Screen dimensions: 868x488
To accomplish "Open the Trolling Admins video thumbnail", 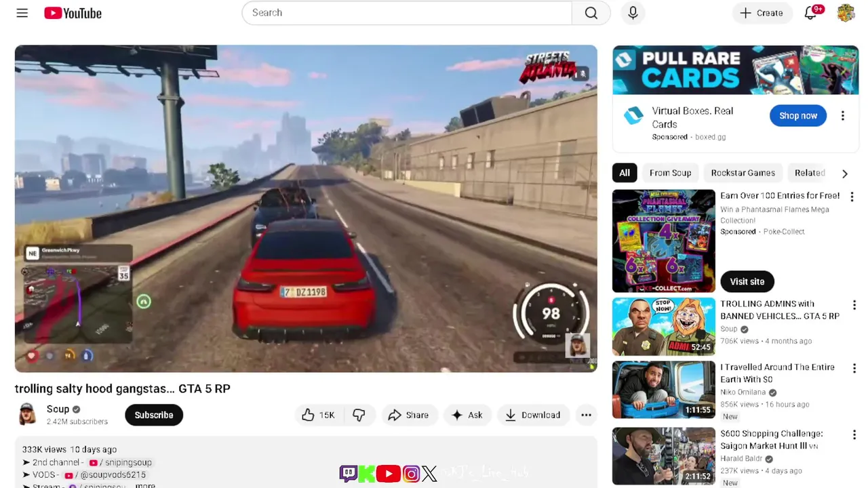I will click(663, 327).
